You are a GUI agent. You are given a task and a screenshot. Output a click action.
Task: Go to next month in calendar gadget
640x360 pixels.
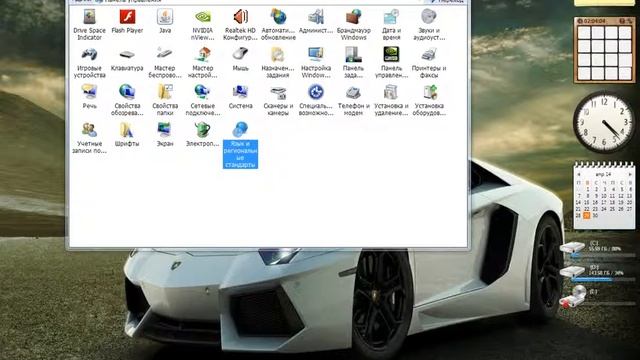[630, 174]
